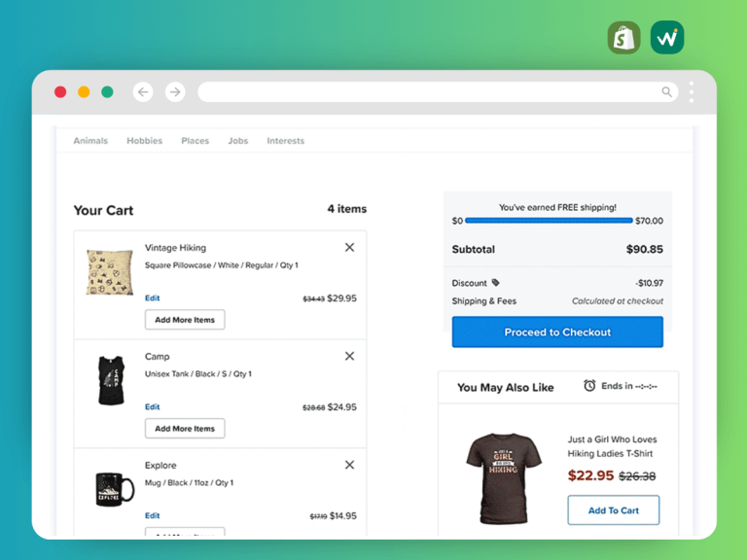The image size is (747, 560).
Task: Click the Camp product title
Action: [x=158, y=357]
